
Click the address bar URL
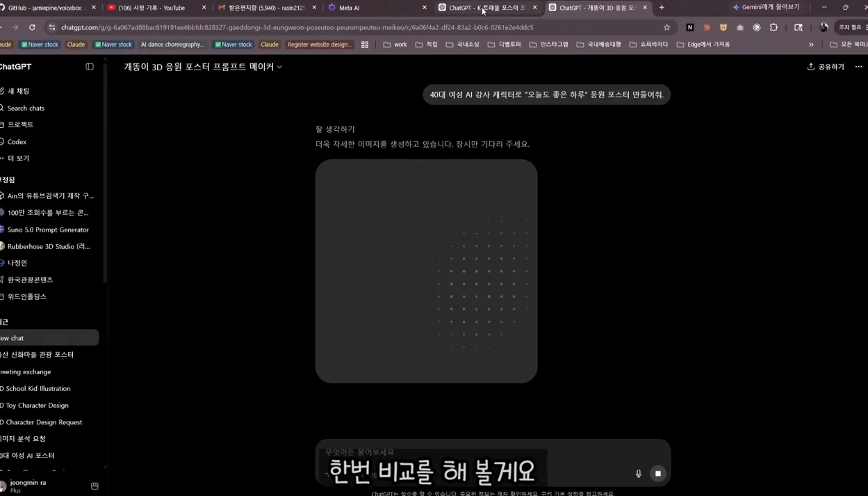point(297,27)
